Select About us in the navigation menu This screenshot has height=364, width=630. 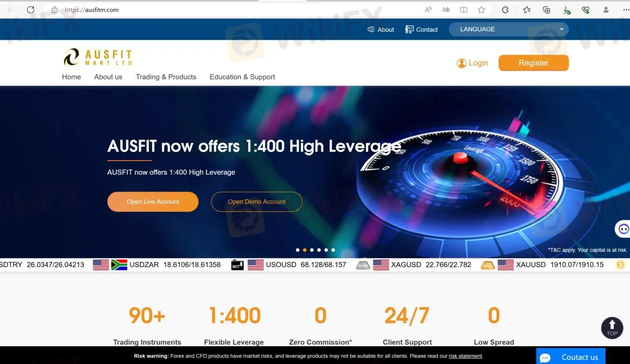tap(108, 77)
